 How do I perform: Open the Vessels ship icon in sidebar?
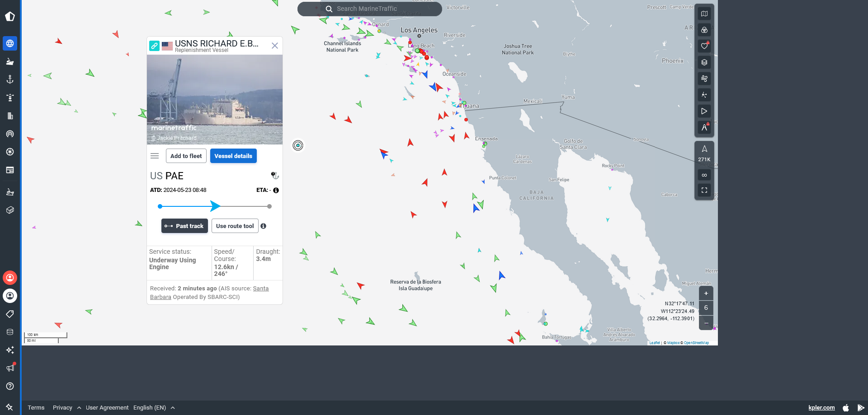coord(10,61)
